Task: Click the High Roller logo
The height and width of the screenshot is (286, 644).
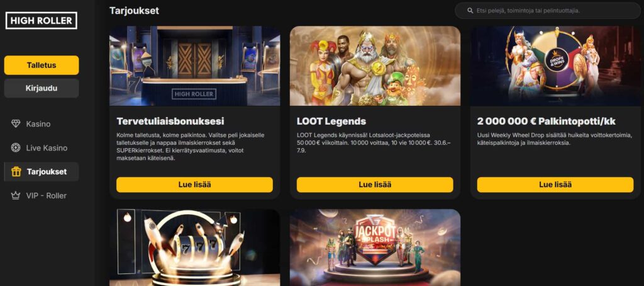Action: (x=41, y=21)
